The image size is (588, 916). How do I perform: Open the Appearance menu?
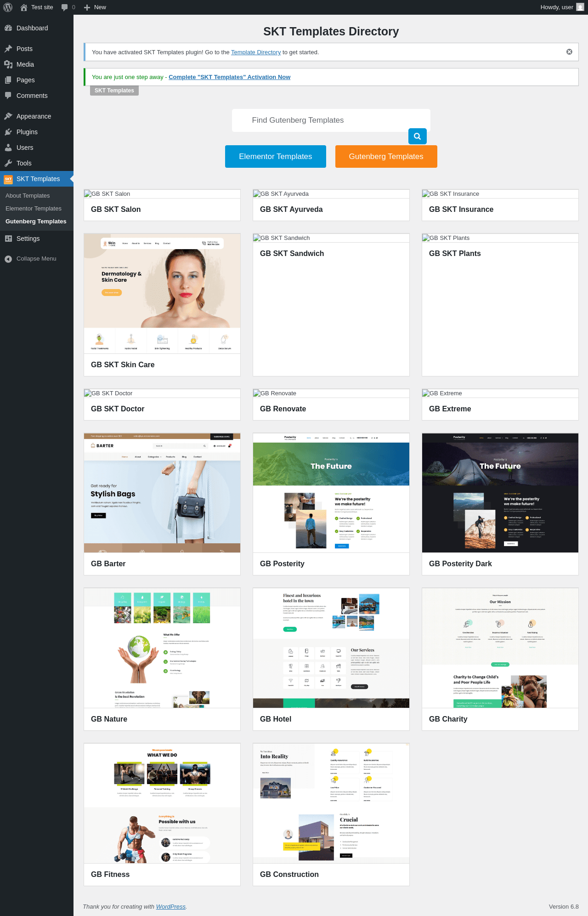tap(37, 116)
